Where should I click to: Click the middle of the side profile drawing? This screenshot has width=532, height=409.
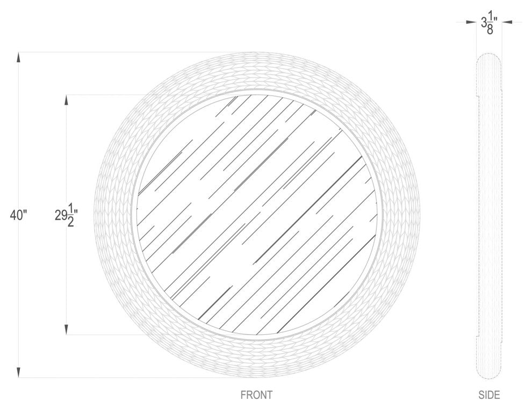pos(488,215)
